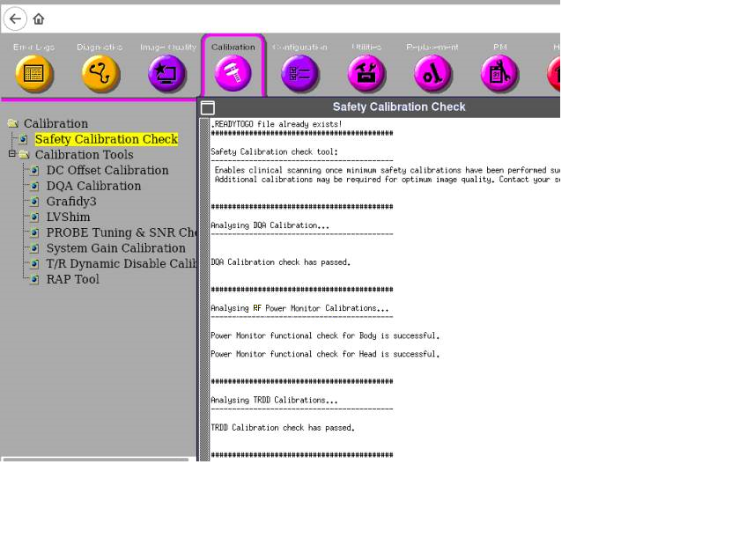Collapse the Calibration Tools tree node
The height and width of the screenshot is (560, 739).
click(x=12, y=154)
